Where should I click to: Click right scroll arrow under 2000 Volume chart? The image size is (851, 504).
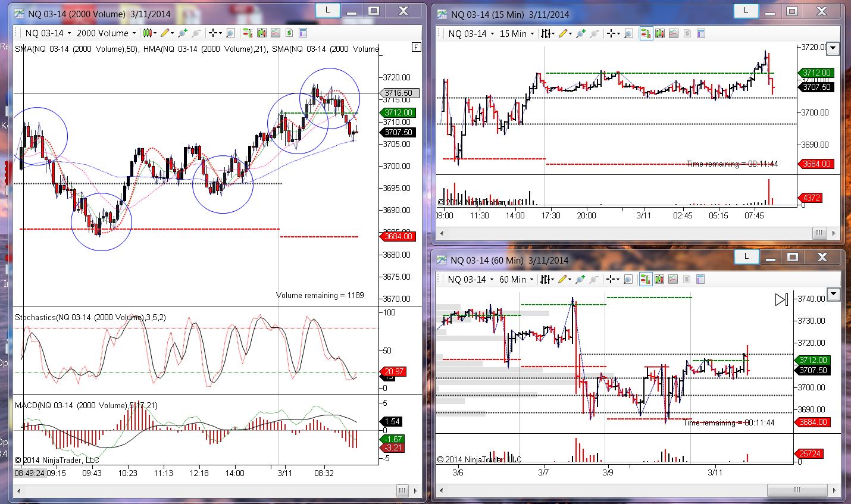(416, 490)
